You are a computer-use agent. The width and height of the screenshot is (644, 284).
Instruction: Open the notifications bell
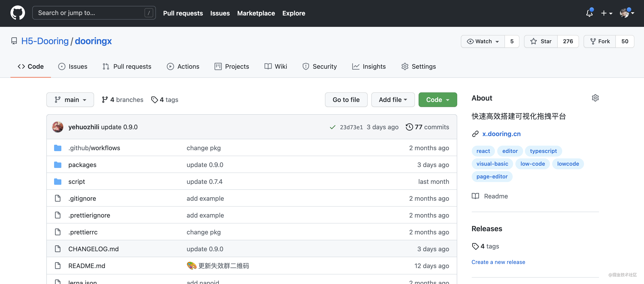(589, 13)
